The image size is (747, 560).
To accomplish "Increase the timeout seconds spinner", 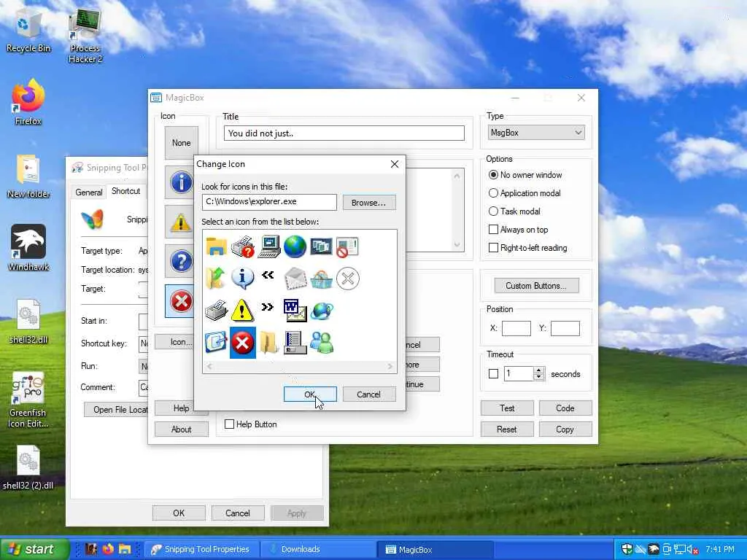I will coord(539,370).
